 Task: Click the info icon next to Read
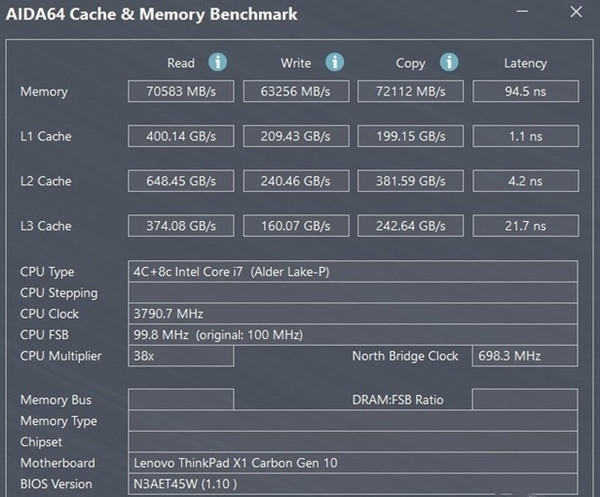pos(217,62)
